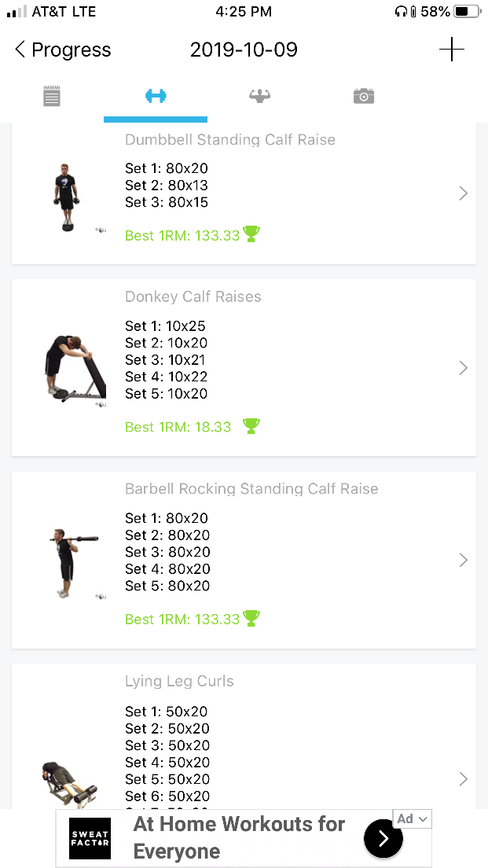Click the 2019-10-09 date title

coord(244,50)
